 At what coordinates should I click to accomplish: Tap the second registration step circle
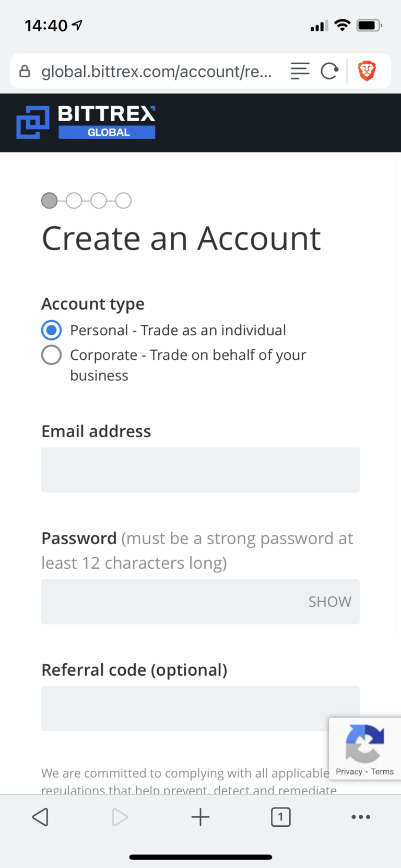74,201
